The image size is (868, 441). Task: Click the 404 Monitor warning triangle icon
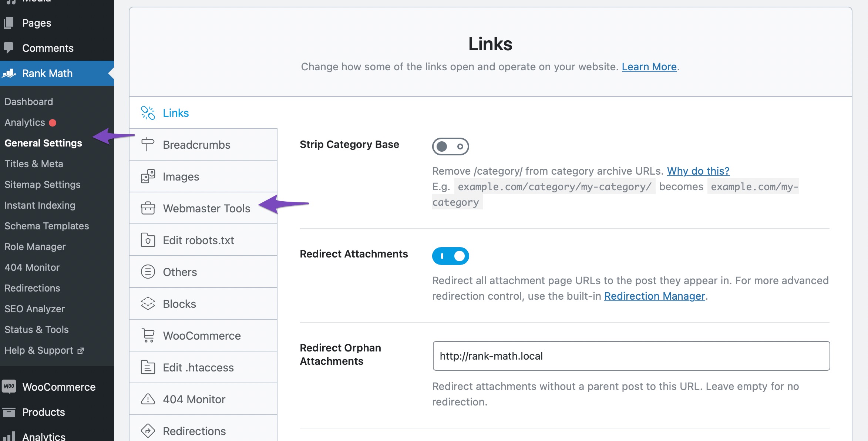coord(148,399)
